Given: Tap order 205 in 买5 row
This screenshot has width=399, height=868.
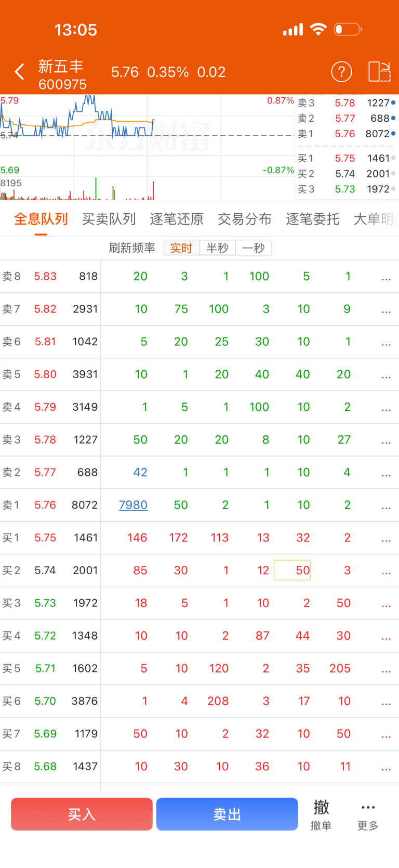Looking at the screenshot, I should coord(340,668).
